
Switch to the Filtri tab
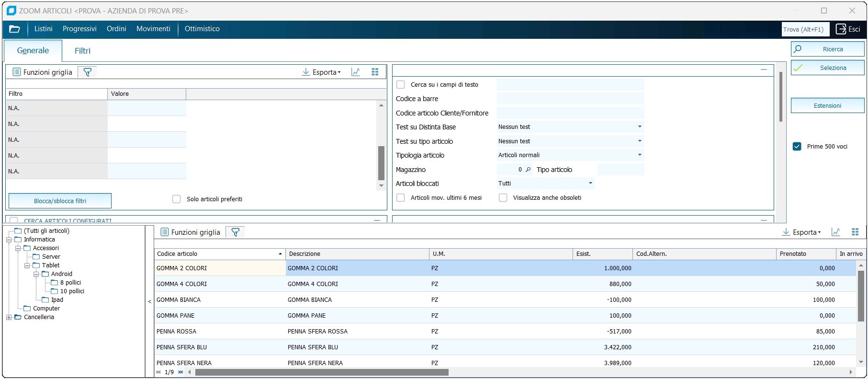[x=82, y=51]
